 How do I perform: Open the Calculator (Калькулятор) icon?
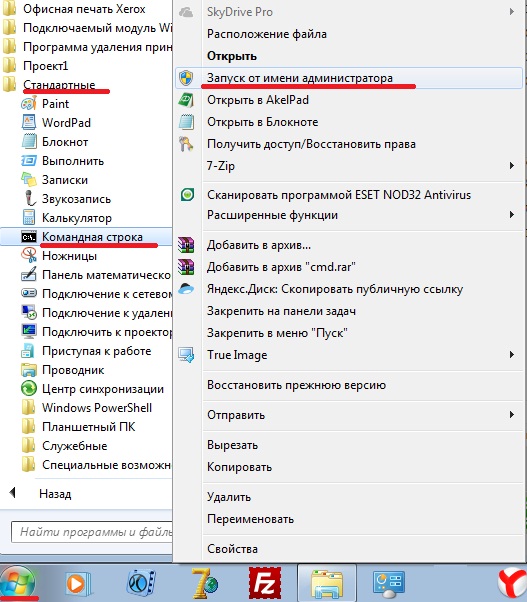coord(29,218)
